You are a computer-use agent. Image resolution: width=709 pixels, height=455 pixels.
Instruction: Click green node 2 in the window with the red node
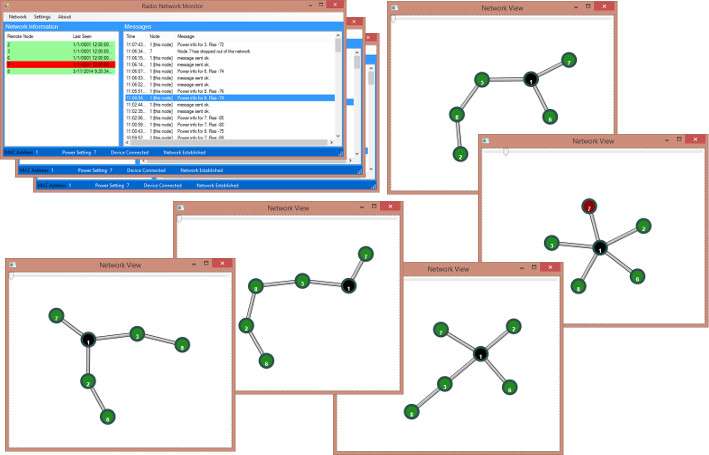click(644, 227)
